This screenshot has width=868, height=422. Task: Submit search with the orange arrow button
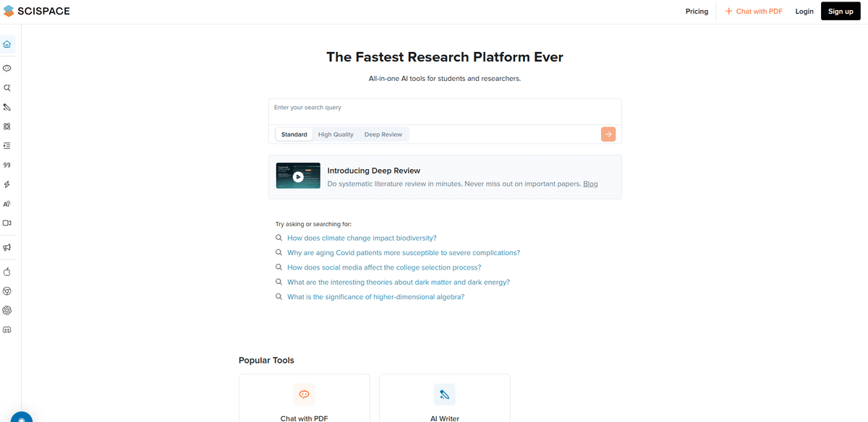[608, 134]
